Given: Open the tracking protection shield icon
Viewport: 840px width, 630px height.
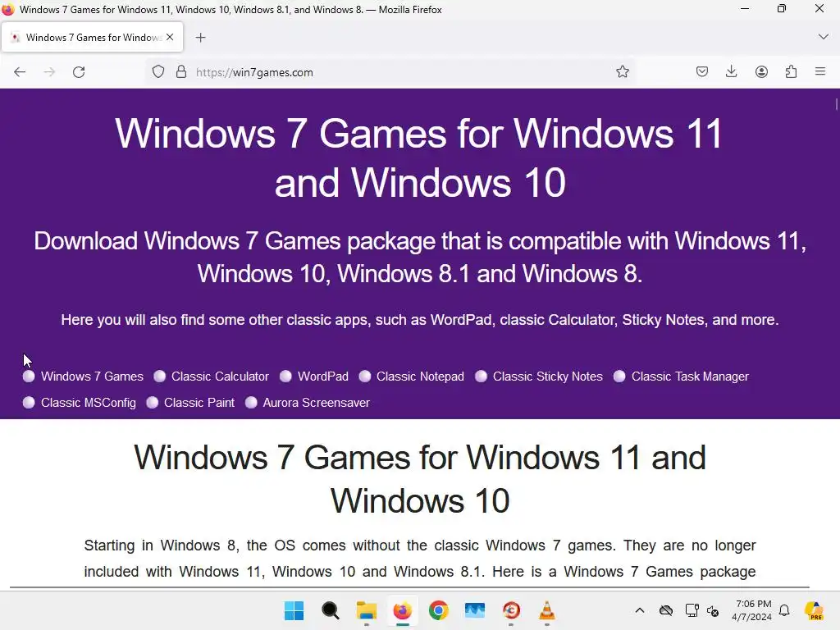Looking at the screenshot, I should point(158,72).
